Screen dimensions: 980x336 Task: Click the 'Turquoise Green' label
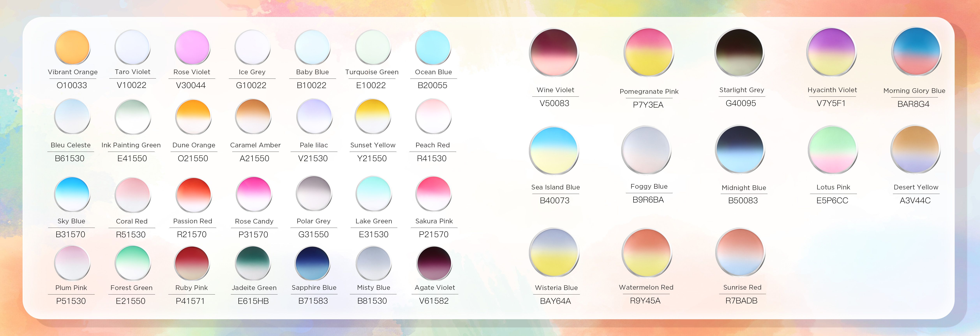(372, 72)
